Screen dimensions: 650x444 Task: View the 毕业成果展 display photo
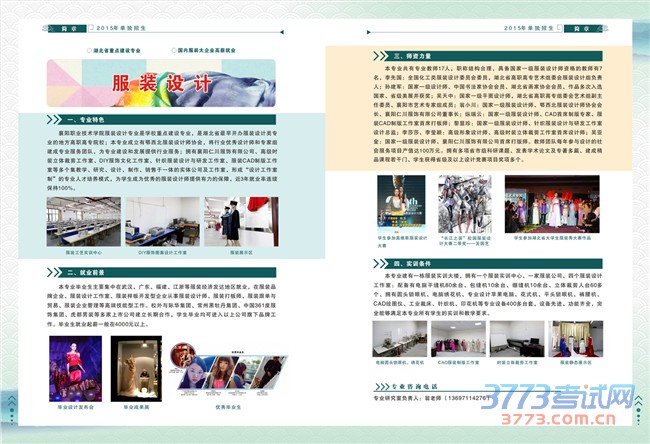pyautogui.click(x=136, y=370)
